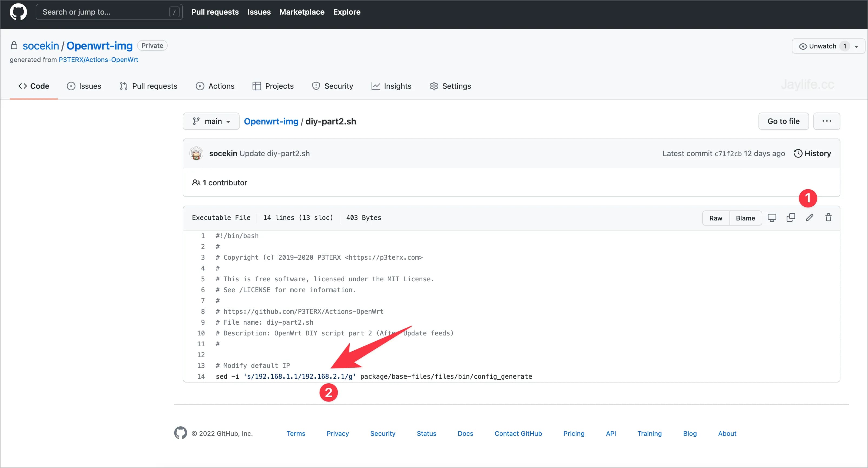Click the GitHub Octocat logo in header
This screenshot has height=468, width=868.
point(18,12)
